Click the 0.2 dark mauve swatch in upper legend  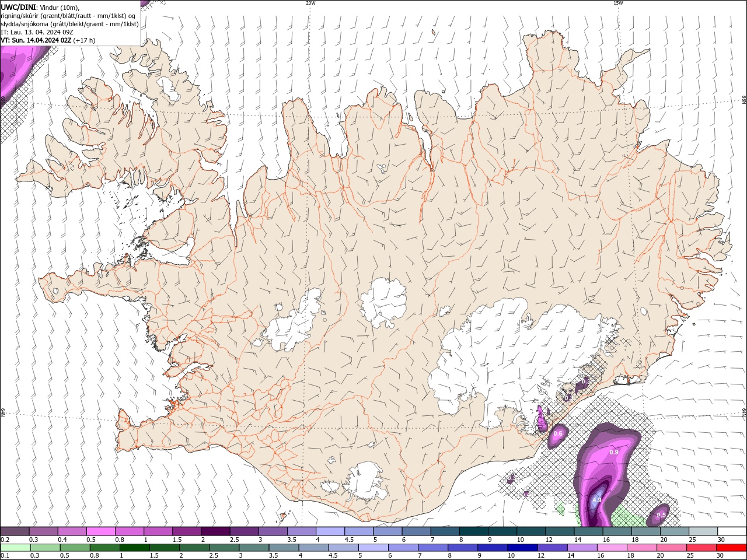(15, 531)
